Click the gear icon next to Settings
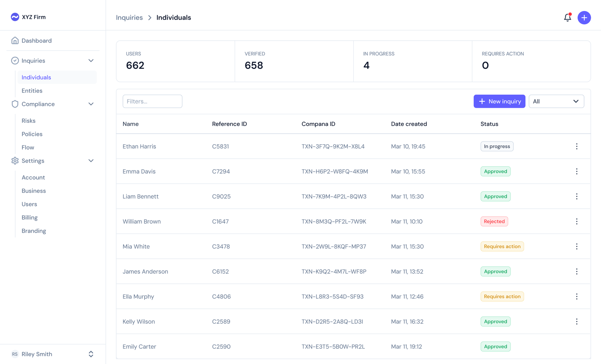Screen dimensions: 601x364 (14, 161)
